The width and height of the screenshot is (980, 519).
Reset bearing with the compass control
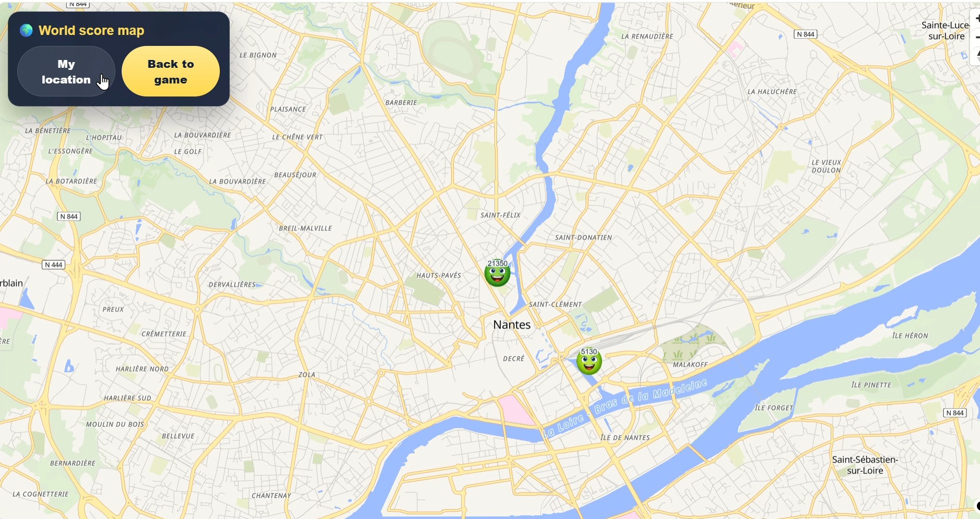[977, 55]
